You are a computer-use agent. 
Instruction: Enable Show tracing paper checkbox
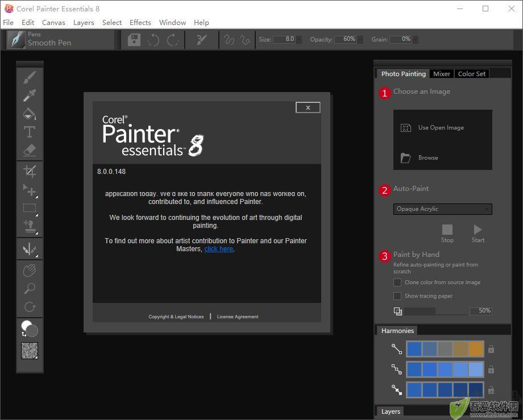[397, 296]
